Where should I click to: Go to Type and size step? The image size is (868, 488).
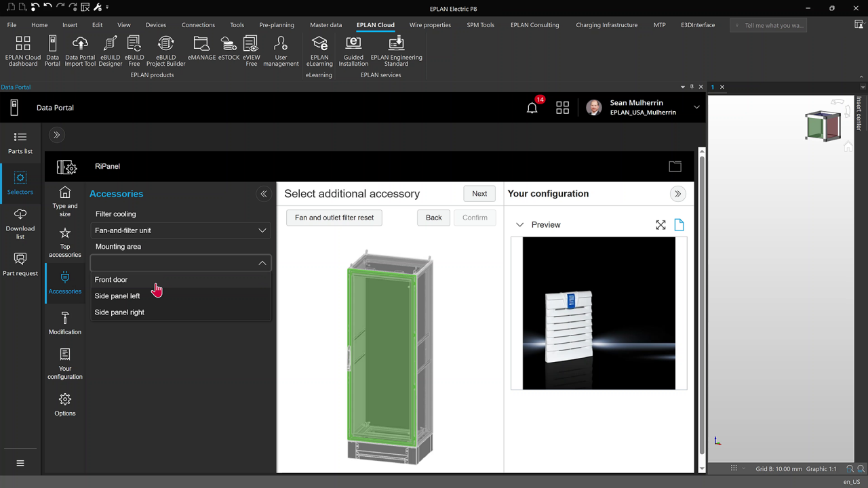point(65,201)
